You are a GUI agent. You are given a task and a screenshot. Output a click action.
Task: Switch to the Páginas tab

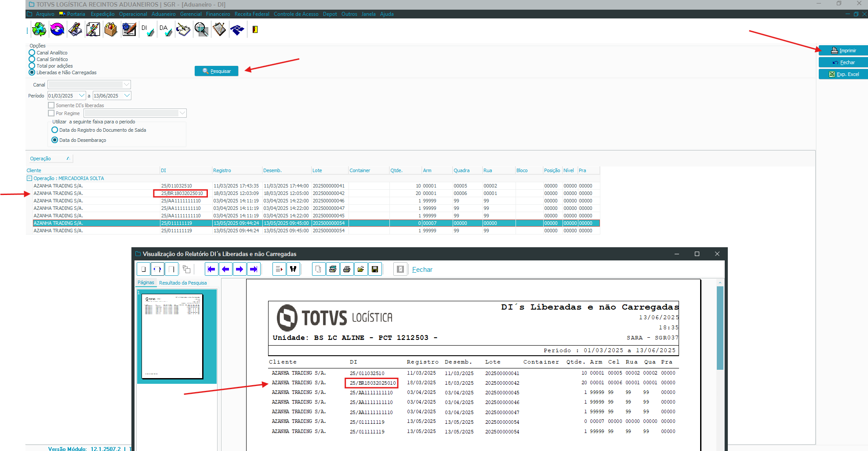click(146, 282)
